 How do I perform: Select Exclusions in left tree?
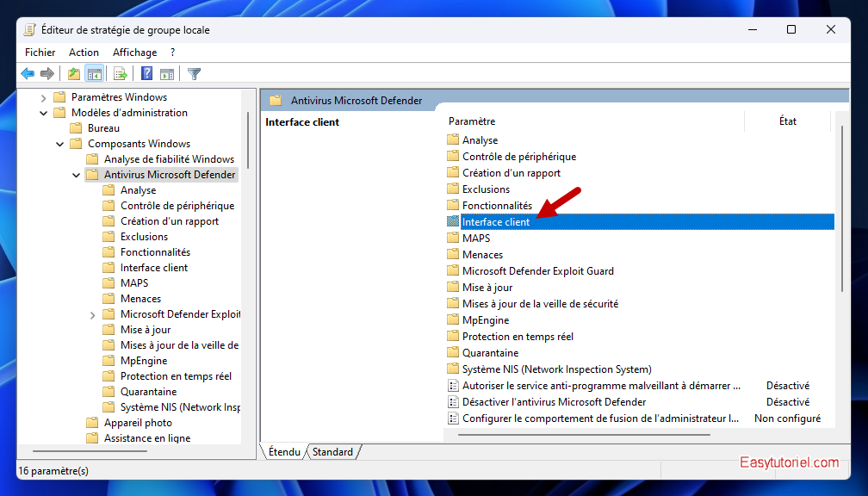144,236
